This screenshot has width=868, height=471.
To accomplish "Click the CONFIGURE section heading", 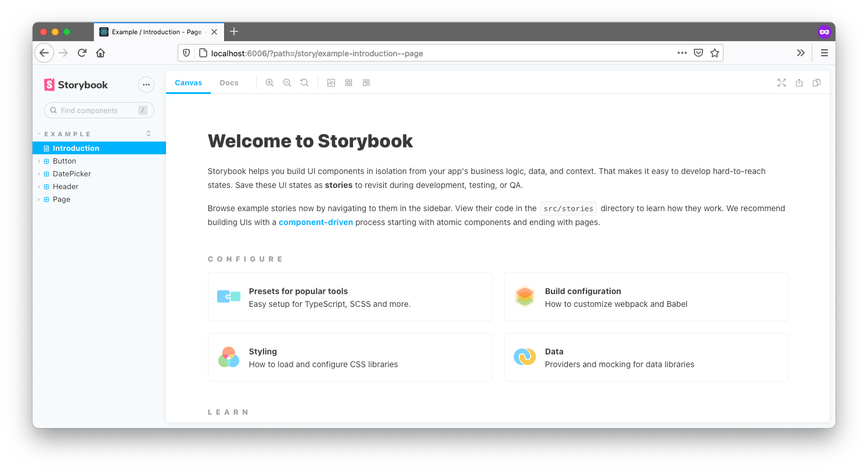I will pos(246,259).
